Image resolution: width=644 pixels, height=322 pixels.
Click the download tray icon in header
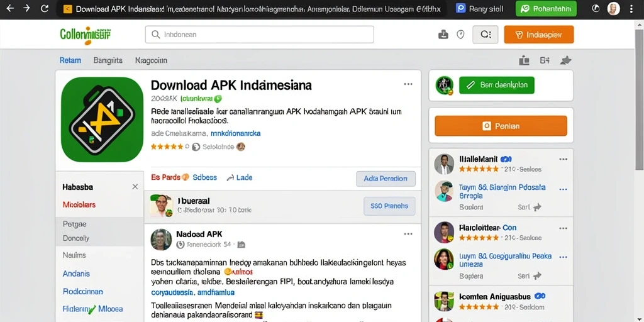click(443, 35)
